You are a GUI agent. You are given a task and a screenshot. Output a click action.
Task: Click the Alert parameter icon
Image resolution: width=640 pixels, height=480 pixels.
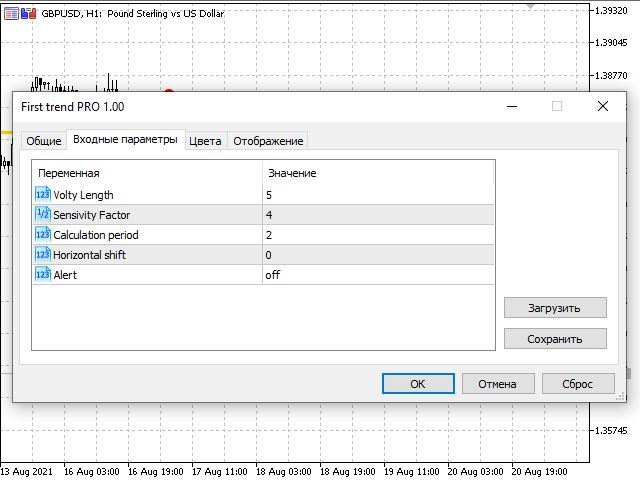[43, 274]
